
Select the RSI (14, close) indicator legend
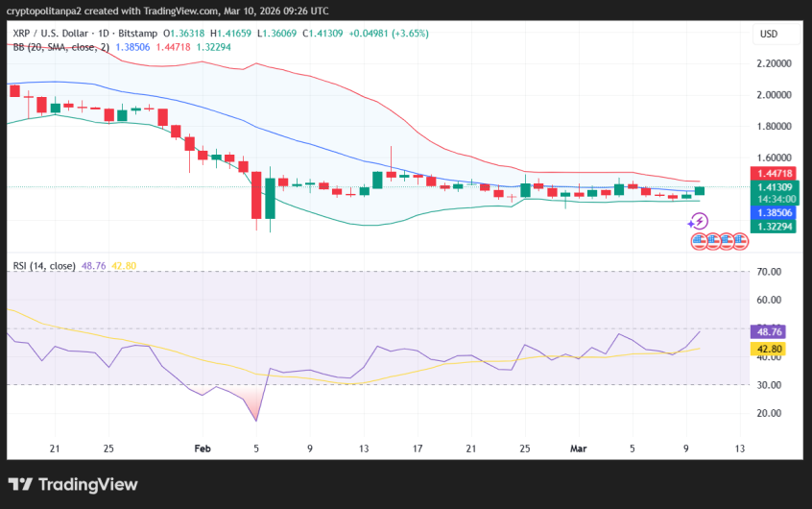44,266
